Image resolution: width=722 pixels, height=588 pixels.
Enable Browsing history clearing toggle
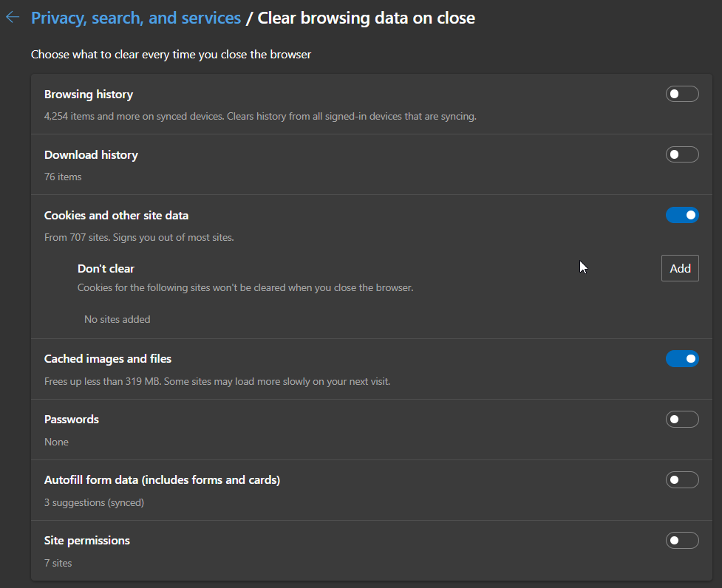click(682, 94)
